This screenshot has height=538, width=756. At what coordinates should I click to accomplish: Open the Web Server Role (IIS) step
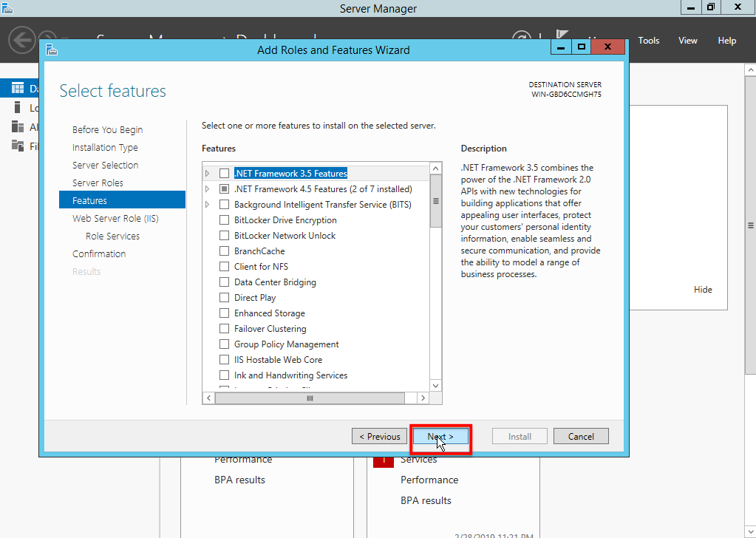pyautogui.click(x=115, y=219)
